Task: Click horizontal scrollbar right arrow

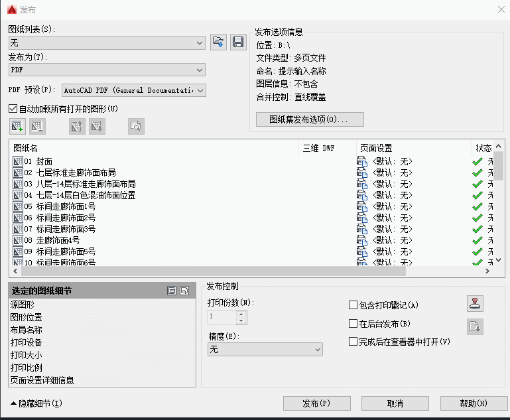Action: [487, 271]
